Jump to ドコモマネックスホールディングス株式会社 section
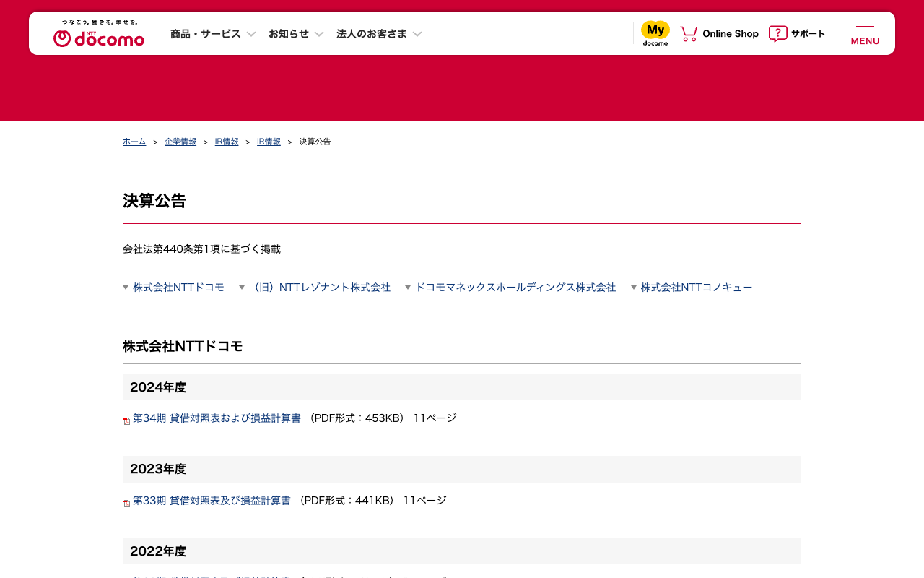Viewport: 924px width, 578px height. pyautogui.click(x=515, y=288)
